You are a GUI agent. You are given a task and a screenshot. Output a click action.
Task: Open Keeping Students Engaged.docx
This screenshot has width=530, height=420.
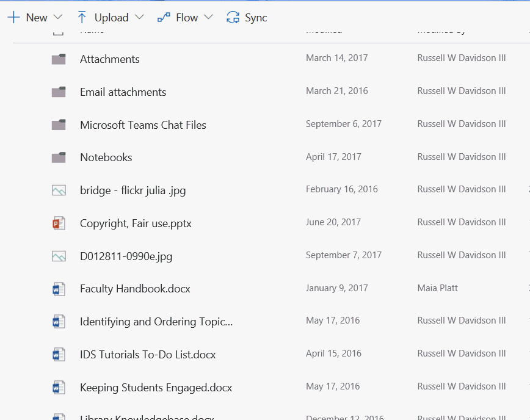point(155,386)
